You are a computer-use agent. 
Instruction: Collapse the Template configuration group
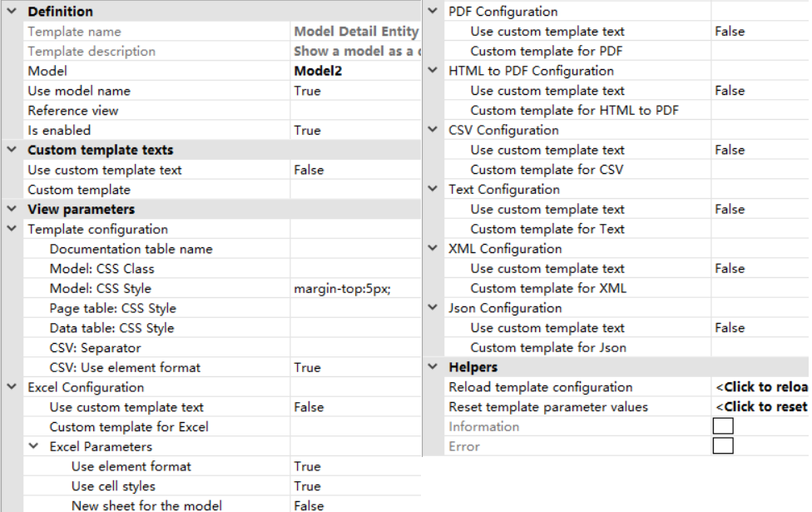[12, 229]
